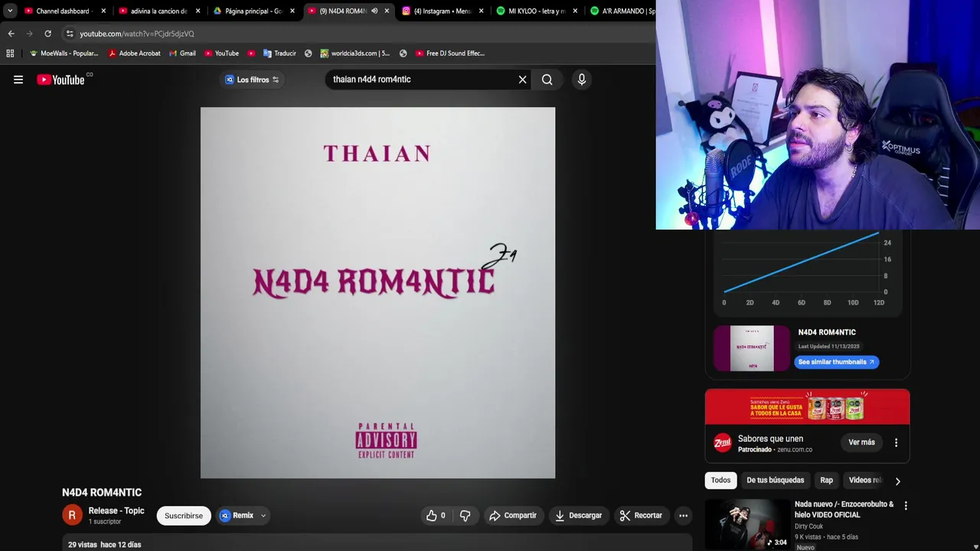Click the Descargar download button

578,516
